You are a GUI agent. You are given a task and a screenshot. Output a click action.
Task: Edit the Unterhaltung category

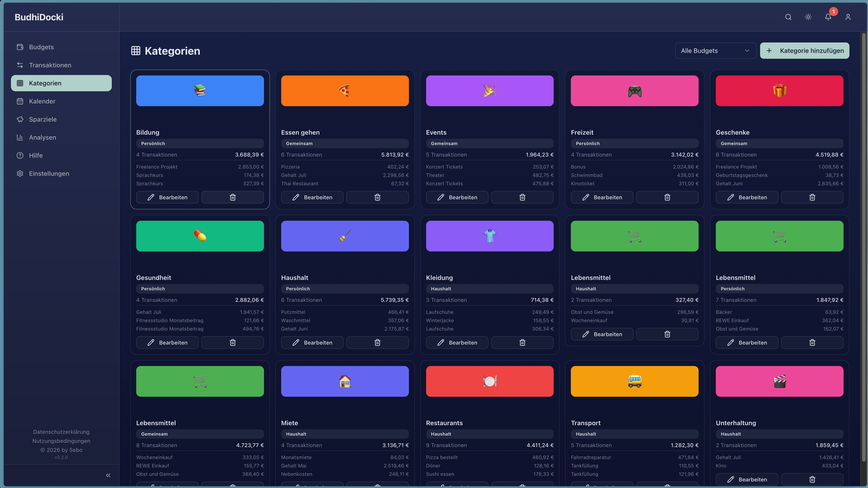(747, 479)
